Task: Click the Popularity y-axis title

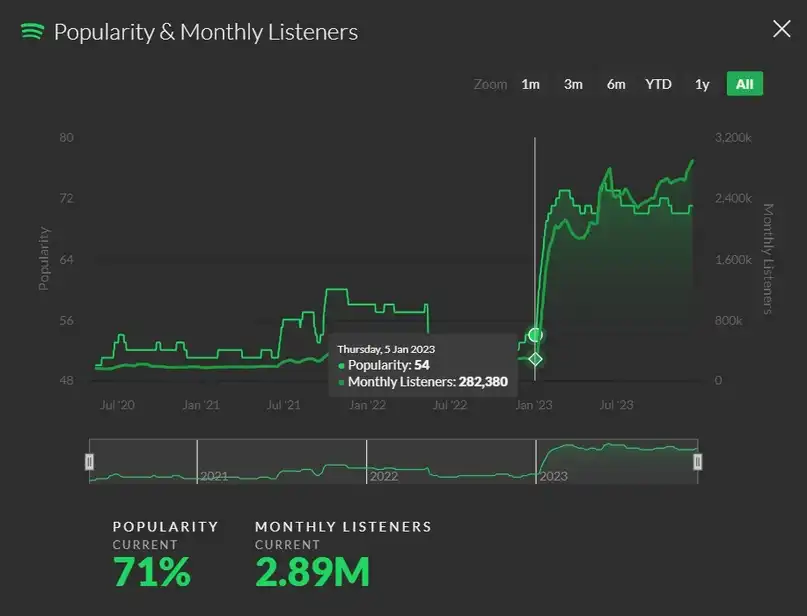Action: click(44, 258)
